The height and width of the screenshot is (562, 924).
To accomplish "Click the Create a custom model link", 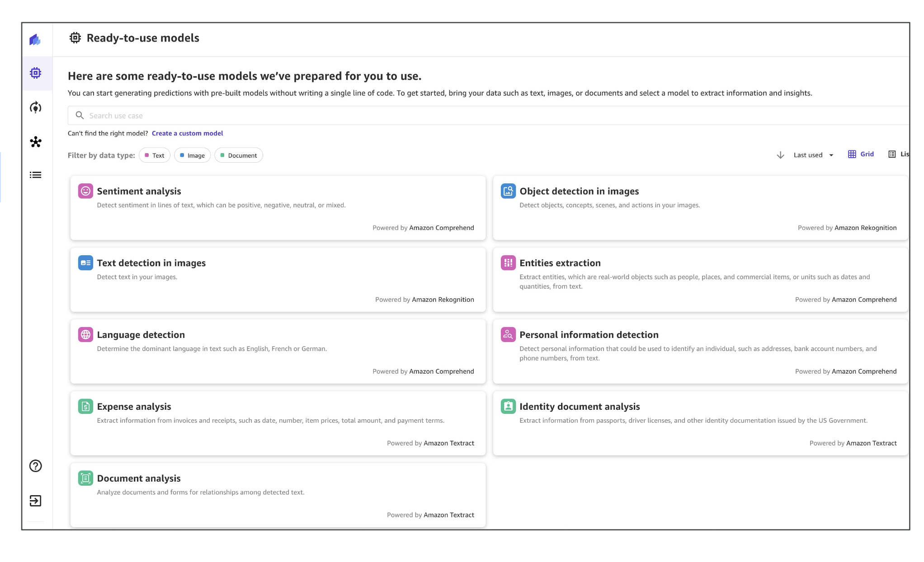I will click(x=187, y=133).
